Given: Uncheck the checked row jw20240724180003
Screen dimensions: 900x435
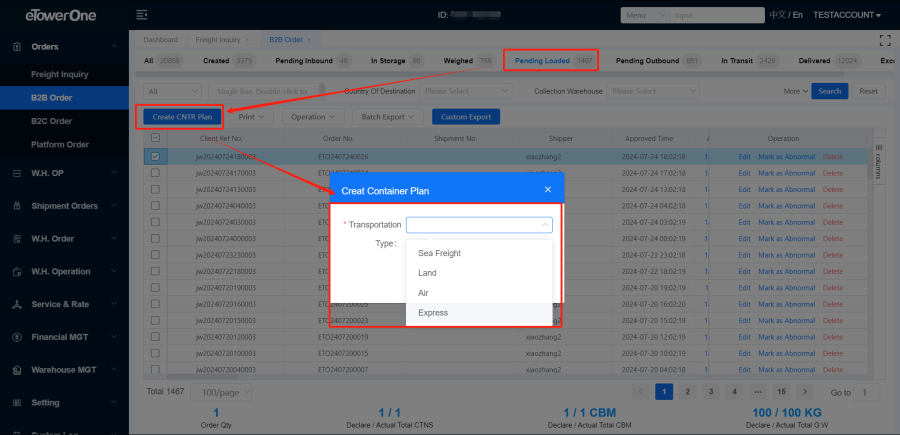Looking at the screenshot, I should [x=155, y=157].
